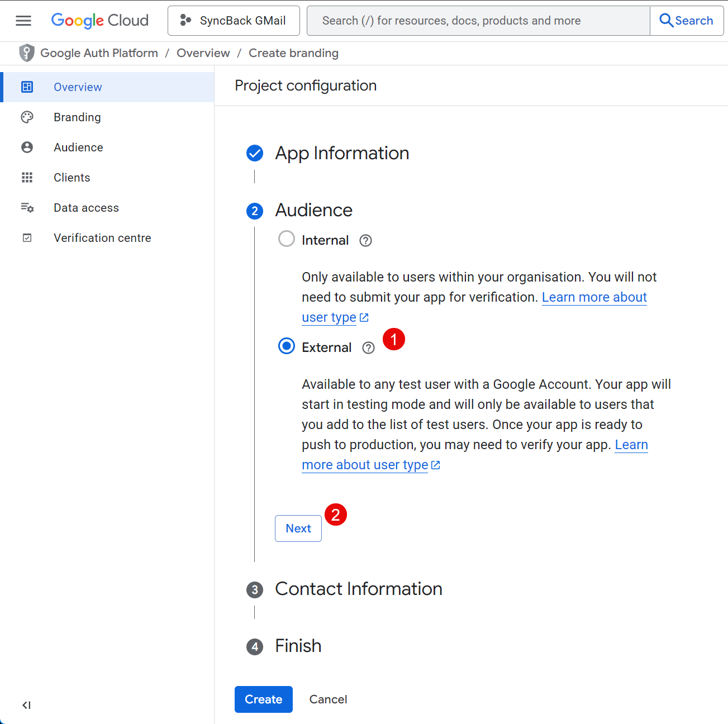Go to Clients in the sidebar

tap(72, 178)
